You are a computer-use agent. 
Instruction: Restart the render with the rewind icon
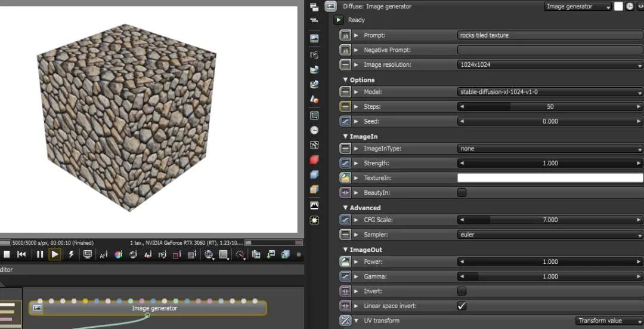[x=21, y=254]
